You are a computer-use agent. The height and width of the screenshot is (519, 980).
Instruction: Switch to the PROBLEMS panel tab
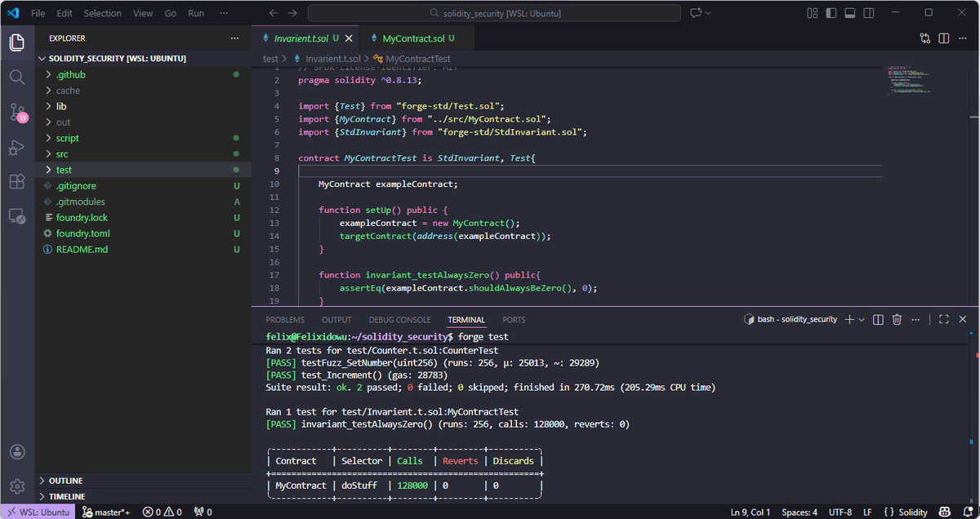point(285,320)
